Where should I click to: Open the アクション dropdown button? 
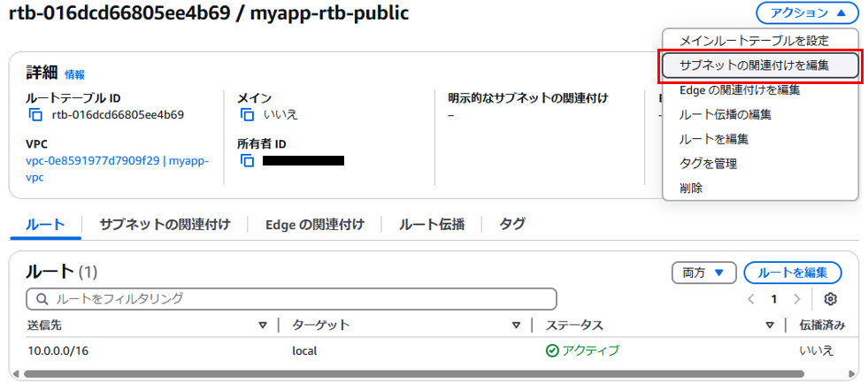coord(807,13)
